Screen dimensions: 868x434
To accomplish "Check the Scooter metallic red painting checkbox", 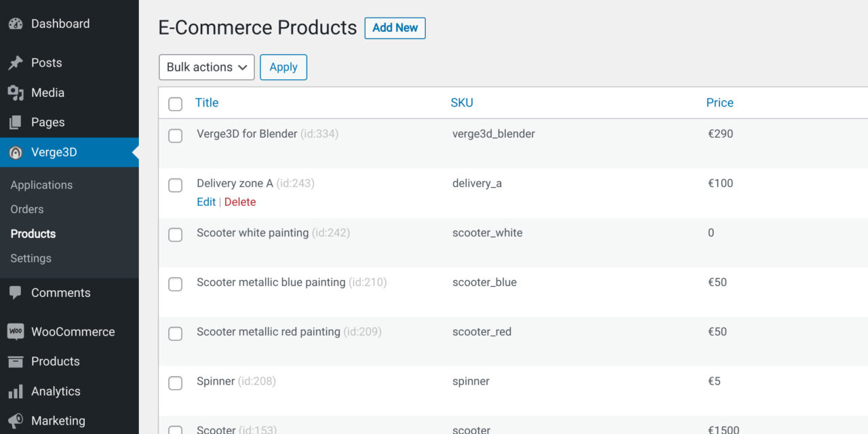I will tap(176, 334).
